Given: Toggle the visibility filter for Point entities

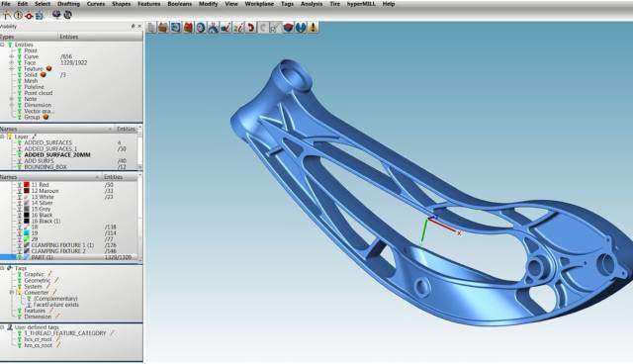Looking at the screenshot, I should point(19,50).
